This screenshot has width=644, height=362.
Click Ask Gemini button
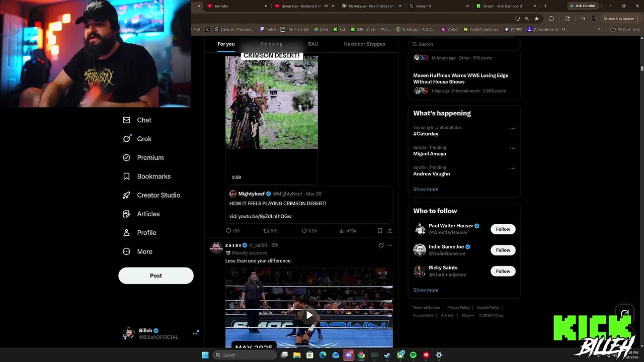pos(583,6)
